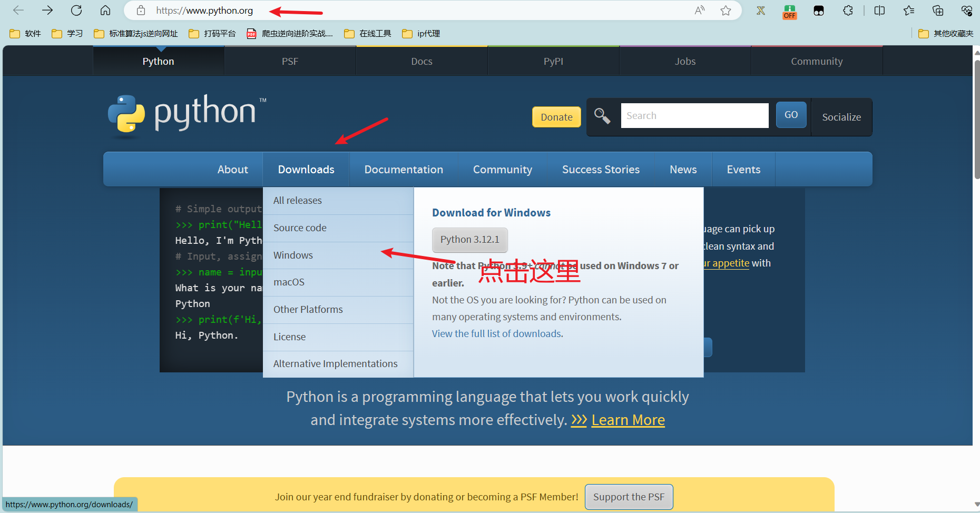This screenshot has height=513, width=980.
Task: Open the 其他收藏夹 folder
Action: click(946, 34)
